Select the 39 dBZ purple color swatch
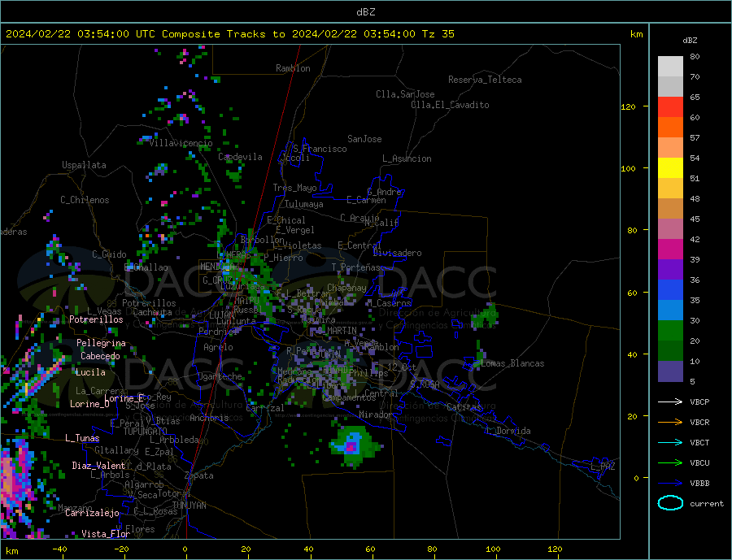The image size is (732, 560). click(x=670, y=270)
